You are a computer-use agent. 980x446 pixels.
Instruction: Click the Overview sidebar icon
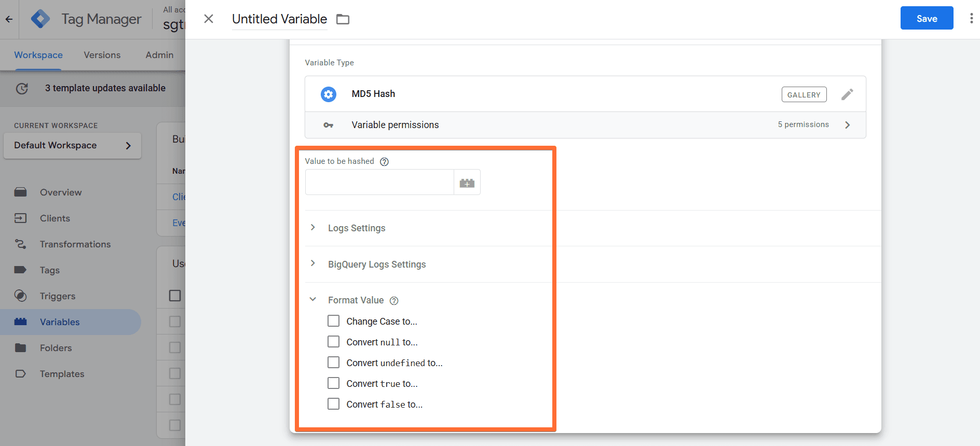(21, 192)
